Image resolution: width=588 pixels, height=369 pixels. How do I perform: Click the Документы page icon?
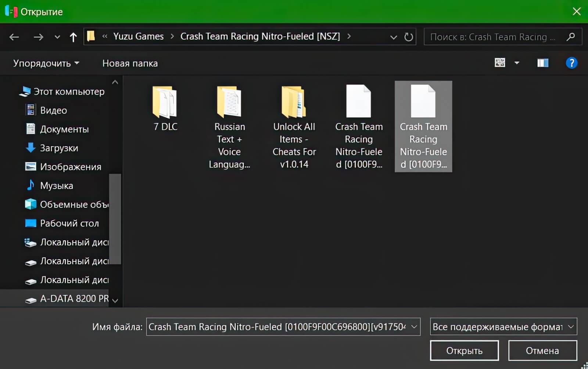point(31,128)
